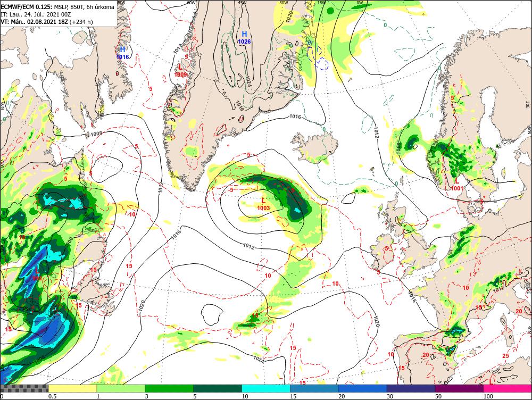532x400 pixels.
Task: Click the L 1001 low over Scandinavia
Action: (457, 185)
